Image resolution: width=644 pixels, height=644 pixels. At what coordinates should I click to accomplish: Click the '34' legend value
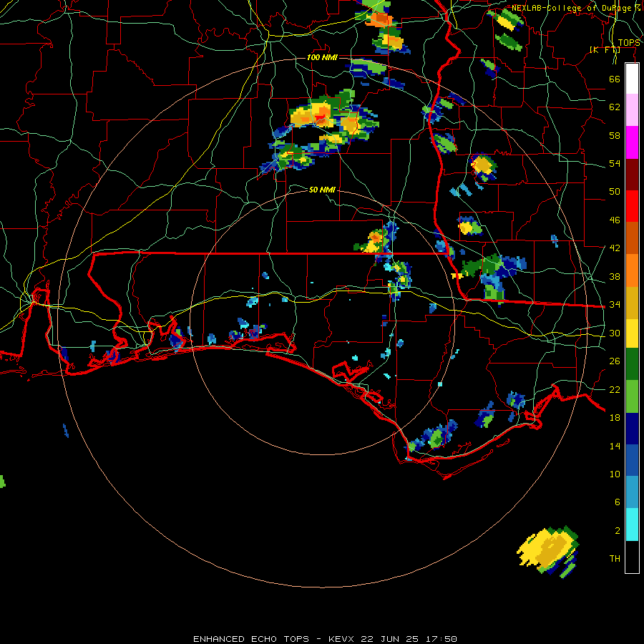[615, 304]
